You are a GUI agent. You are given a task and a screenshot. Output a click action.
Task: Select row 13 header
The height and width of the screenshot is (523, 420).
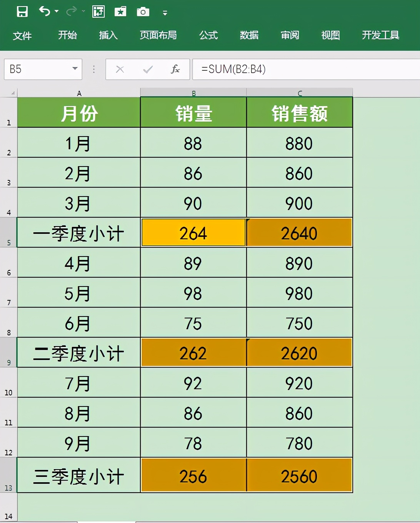pyautogui.click(x=8, y=475)
